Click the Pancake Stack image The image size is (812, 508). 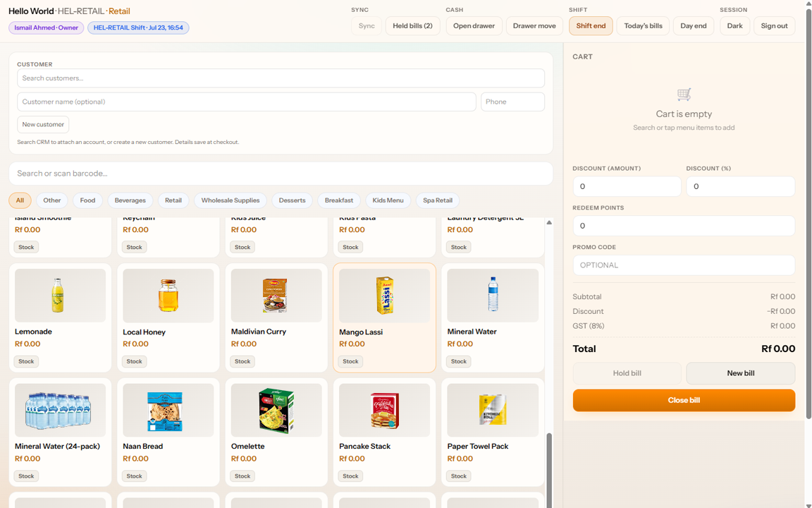384,410
